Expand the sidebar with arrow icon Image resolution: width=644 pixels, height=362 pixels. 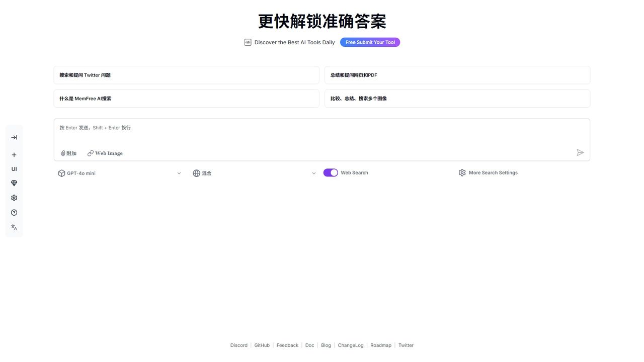tap(14, 137)
